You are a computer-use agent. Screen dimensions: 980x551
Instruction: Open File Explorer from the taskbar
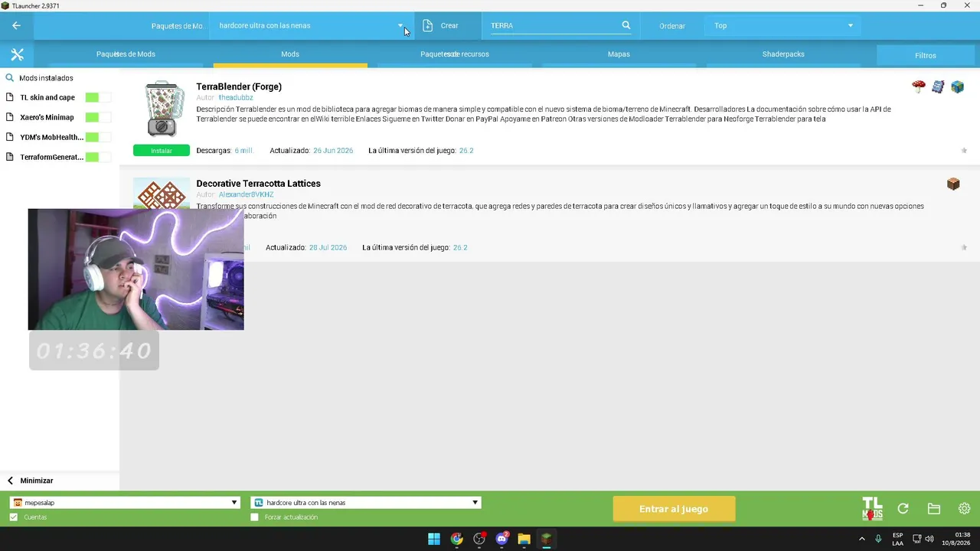tap(524, 539)
